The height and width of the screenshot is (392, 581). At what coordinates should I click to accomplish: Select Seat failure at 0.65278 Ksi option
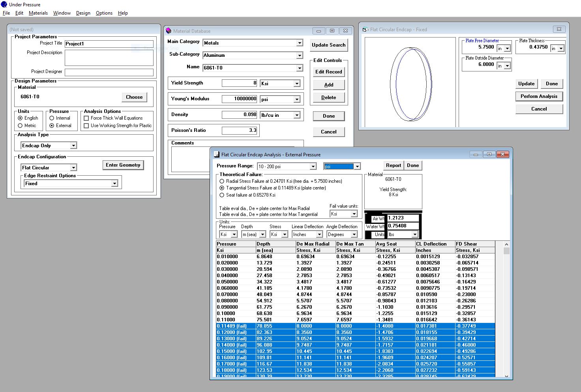coord(222,195)
